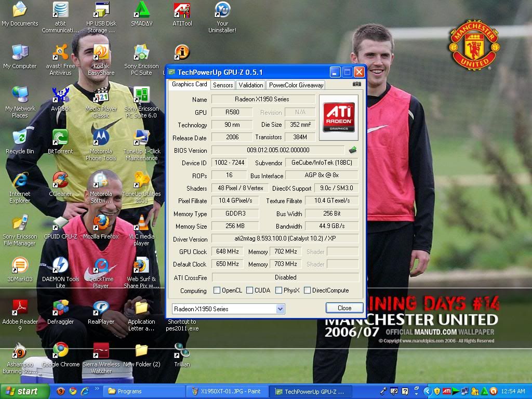
Task: Open the HP USB Disk Storage shortcut
Action: tap(101, 17)
